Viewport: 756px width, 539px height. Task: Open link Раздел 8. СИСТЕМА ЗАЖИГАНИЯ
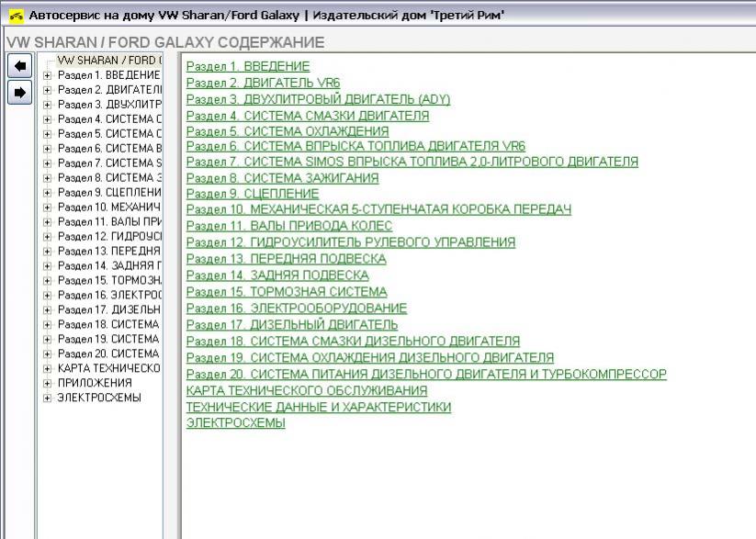coord(283,178)
